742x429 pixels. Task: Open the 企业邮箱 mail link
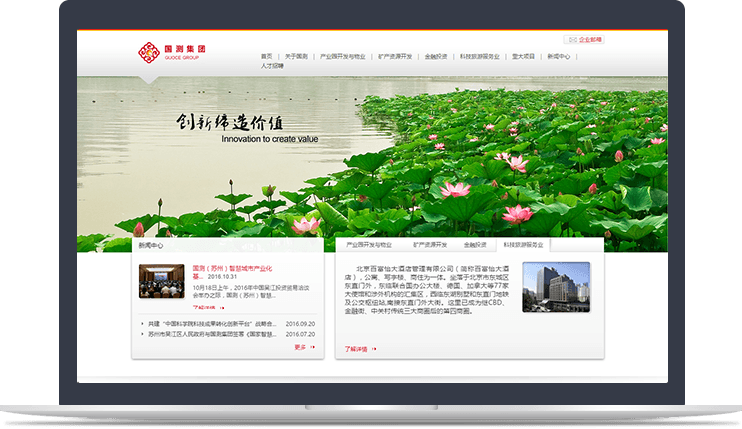coord(584,40)
